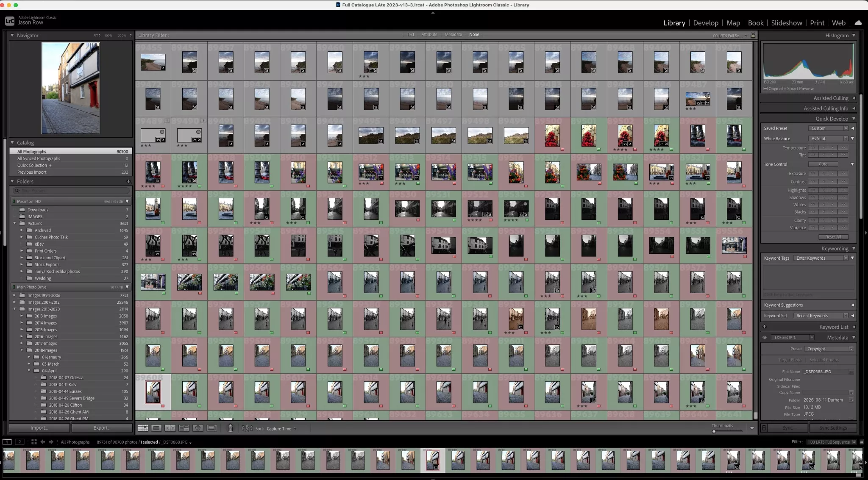Select the Quick Collection catalog row

[x=71, y=165]
